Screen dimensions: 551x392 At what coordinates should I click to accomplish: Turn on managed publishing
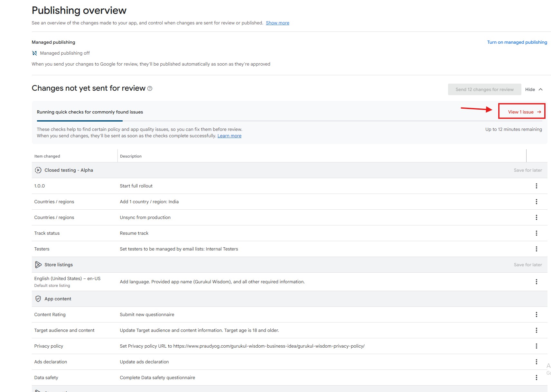(x=517, y=42)
